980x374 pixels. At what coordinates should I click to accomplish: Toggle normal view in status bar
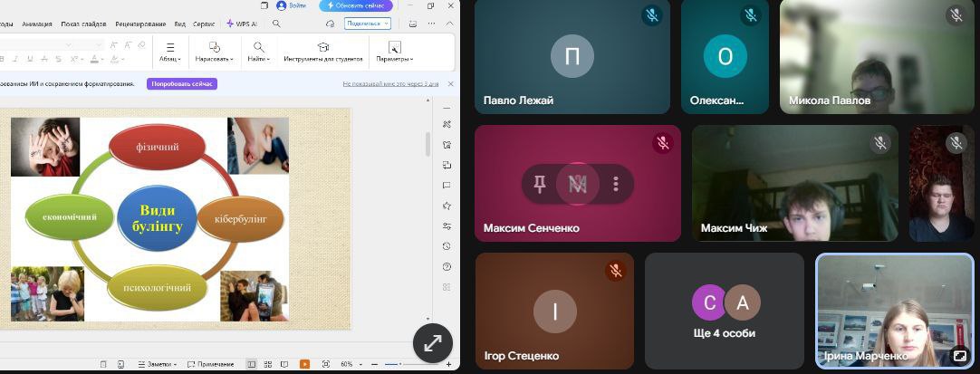[x=252, y=364]
